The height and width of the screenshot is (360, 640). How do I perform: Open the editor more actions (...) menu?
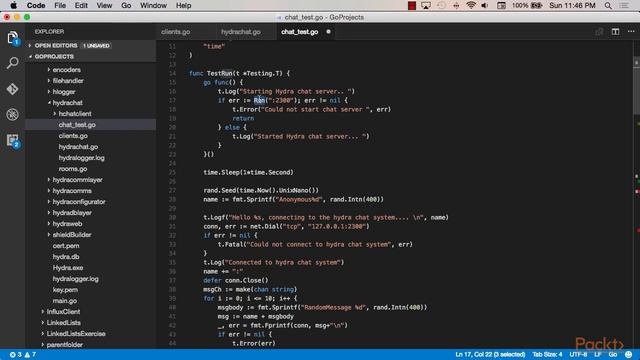631,31
